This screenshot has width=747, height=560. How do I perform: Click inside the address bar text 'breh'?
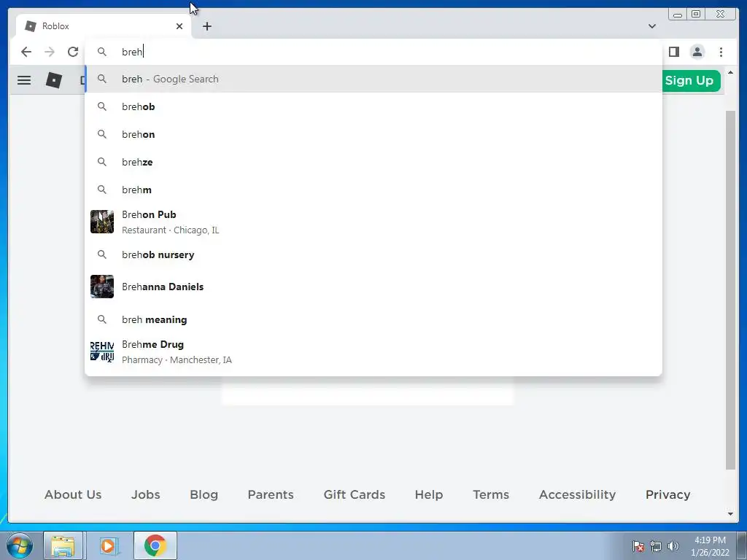132,52
